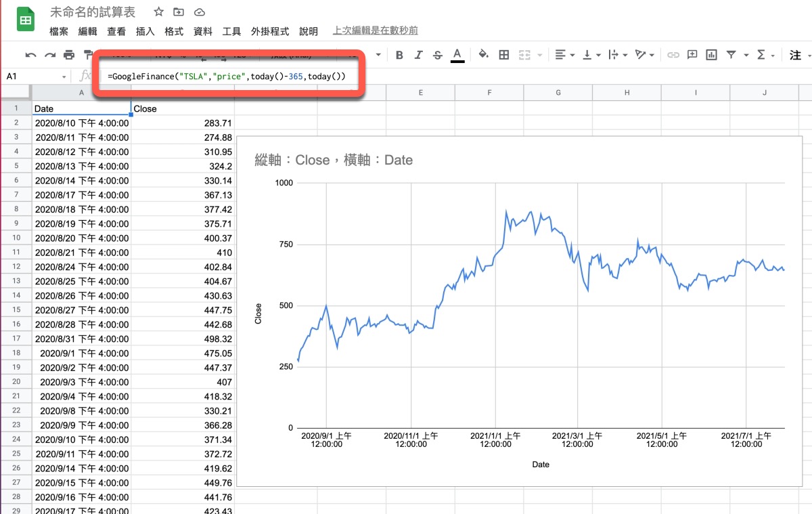Click the redo arrow icon

49,55
